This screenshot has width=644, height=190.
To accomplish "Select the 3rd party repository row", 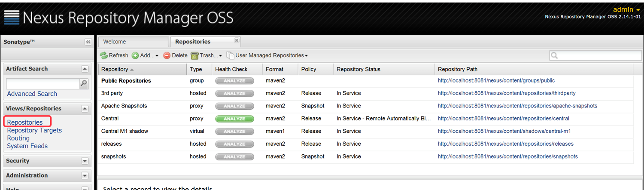I will (x=366, y=93).
